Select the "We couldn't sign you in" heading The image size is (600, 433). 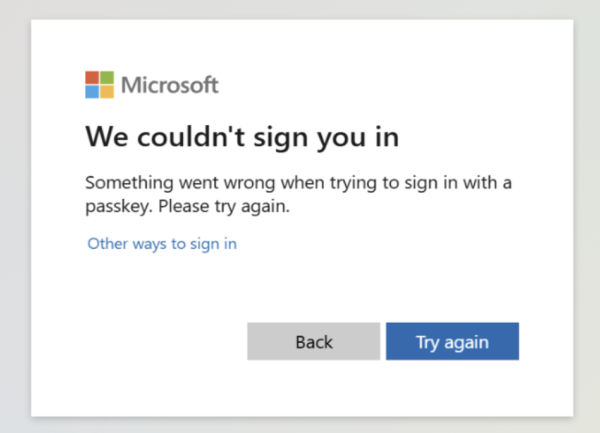(x=242, y=137)
